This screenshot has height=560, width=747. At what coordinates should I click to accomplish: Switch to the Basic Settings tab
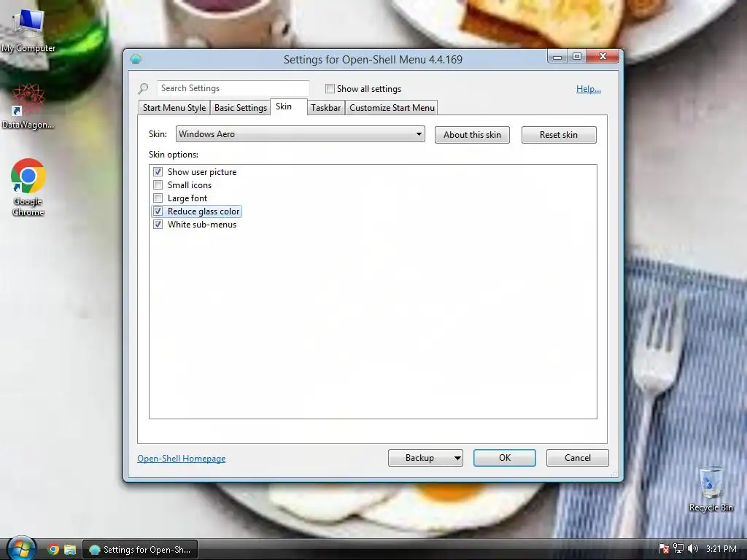click(241, 108)
